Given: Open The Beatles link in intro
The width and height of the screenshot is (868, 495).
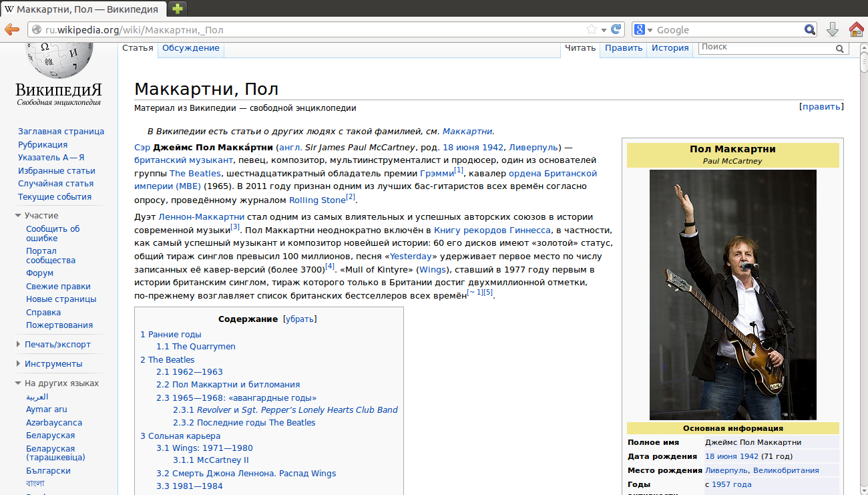Looking at the screenshot, I should 195,174.
